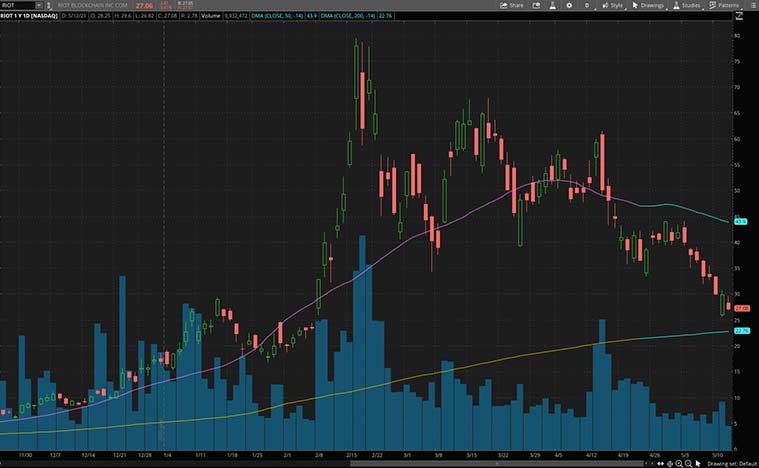
Task: Open chart settings with the gear icon
Action: [569, 5]
